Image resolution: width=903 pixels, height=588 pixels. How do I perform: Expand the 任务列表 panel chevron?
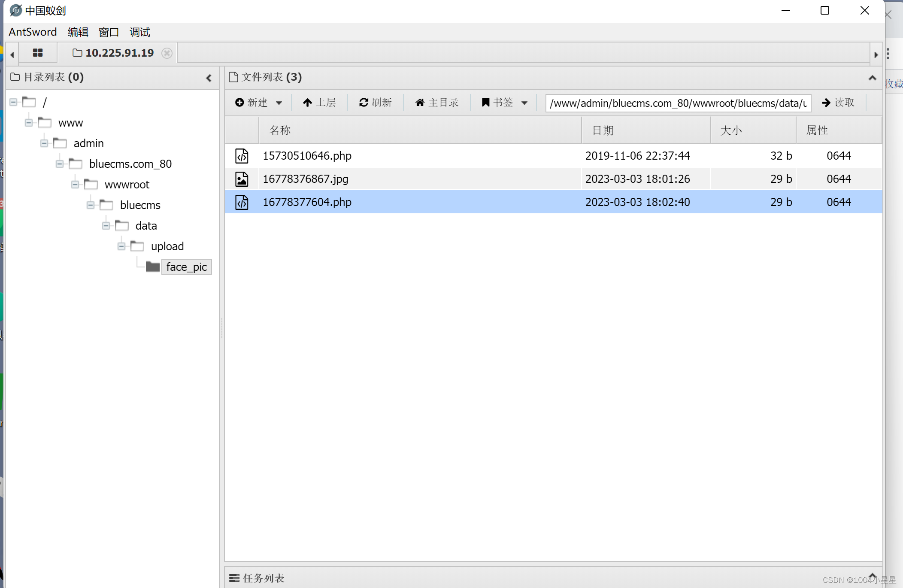[872, 576]
